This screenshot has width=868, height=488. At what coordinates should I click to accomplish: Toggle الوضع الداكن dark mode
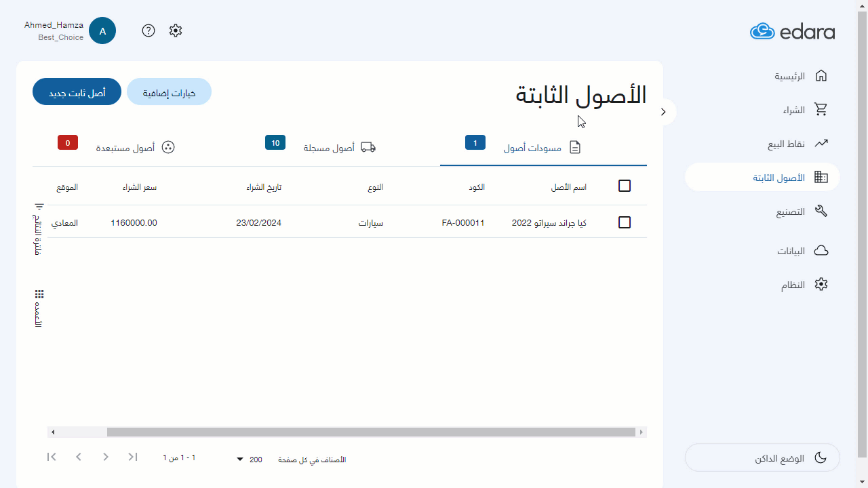tap(762, 458)
